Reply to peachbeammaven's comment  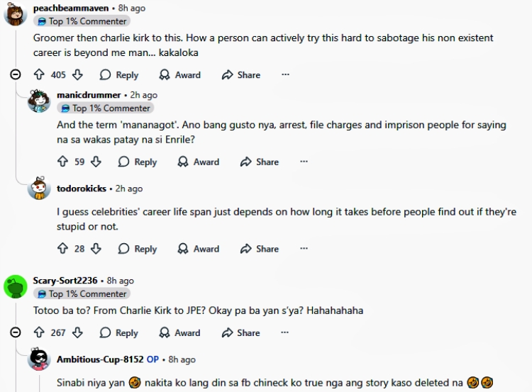(x=119, y=74)
